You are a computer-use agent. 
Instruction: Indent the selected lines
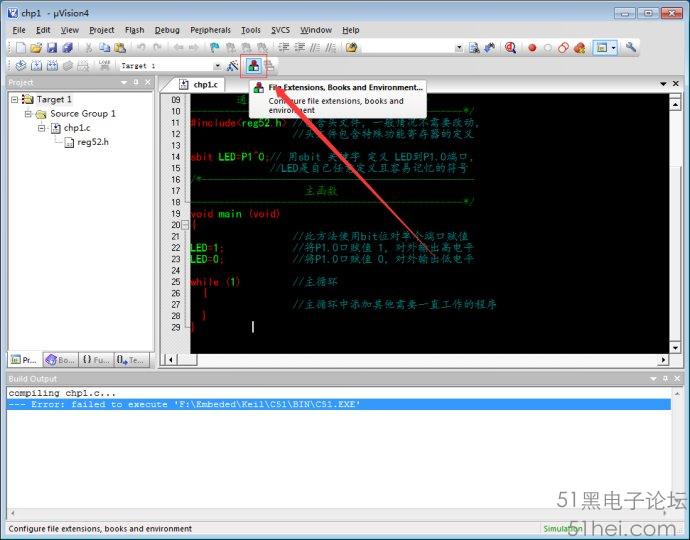[284, 48]
